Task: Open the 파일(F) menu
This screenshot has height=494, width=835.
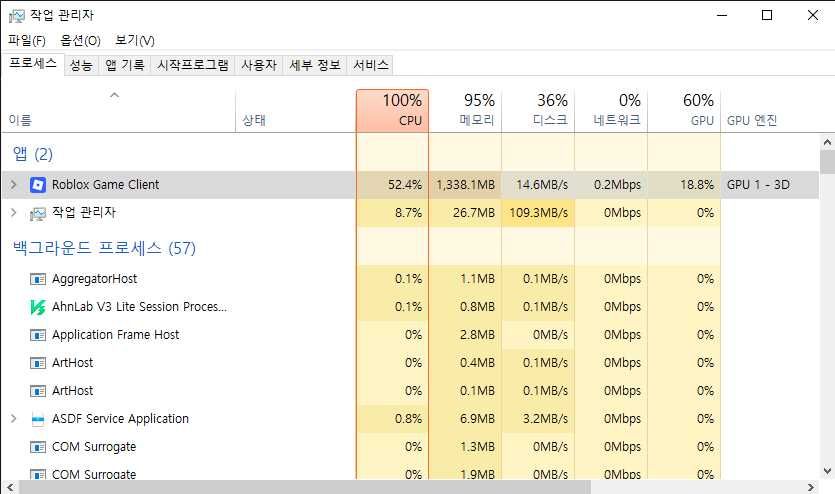Action: click(x=27, y=41)
